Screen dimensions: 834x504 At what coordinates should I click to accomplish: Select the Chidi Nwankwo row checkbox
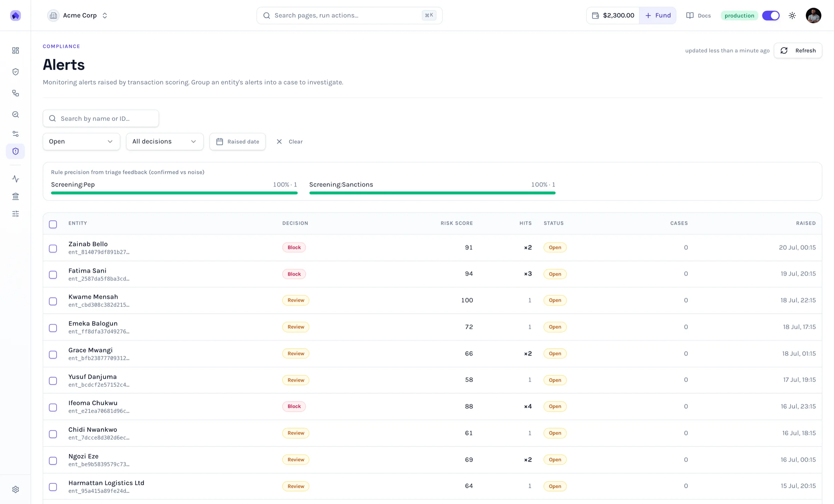point(53,434)
